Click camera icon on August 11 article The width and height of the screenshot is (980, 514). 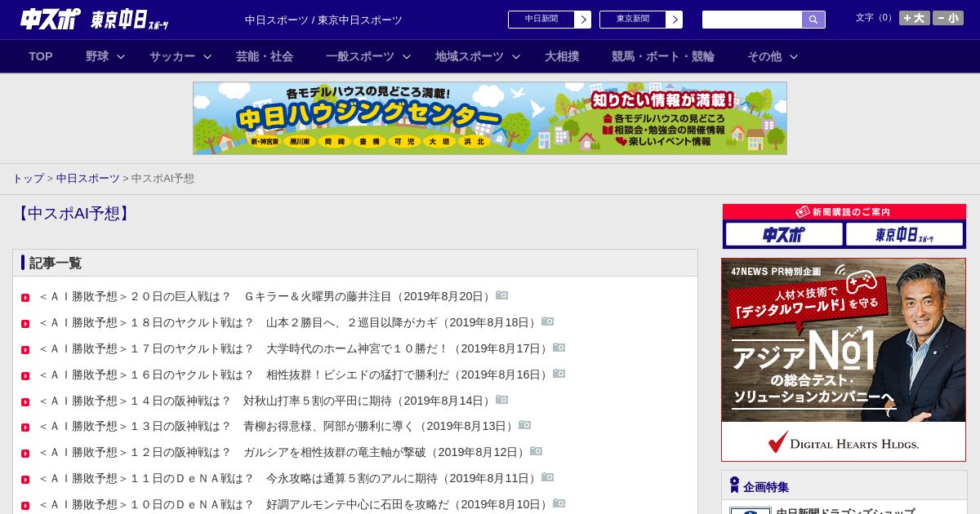click(548, 477)
